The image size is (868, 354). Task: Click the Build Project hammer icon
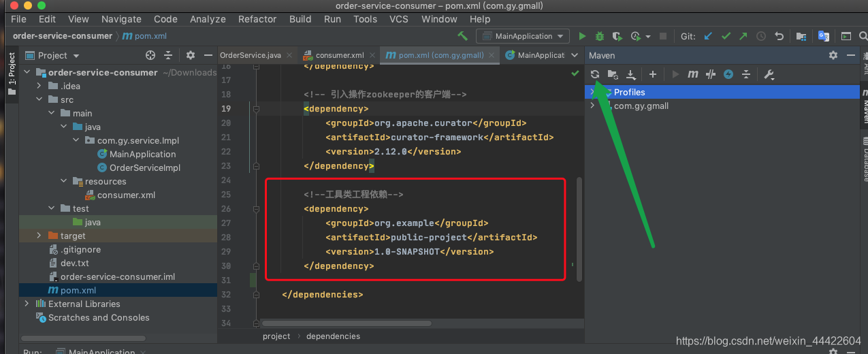click(463, 36)
